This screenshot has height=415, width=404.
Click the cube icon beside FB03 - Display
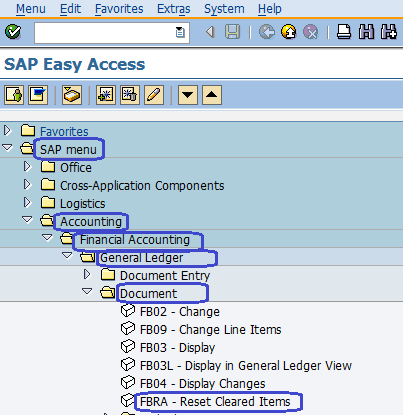point(128,347)
